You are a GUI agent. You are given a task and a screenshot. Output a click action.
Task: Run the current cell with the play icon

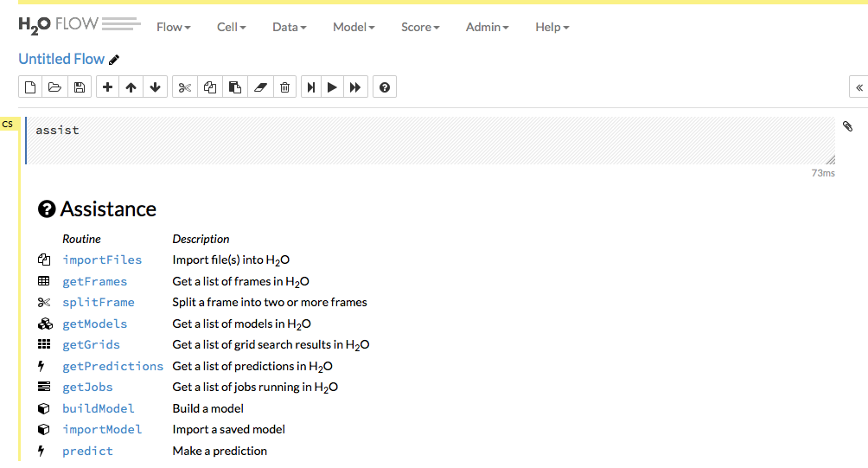coord(332,87)
